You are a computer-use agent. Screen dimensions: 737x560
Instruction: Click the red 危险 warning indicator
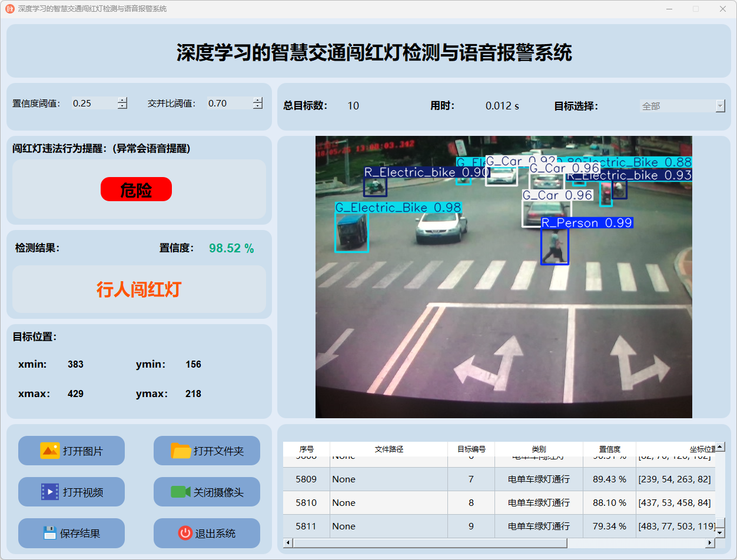(x=136, y=189)
